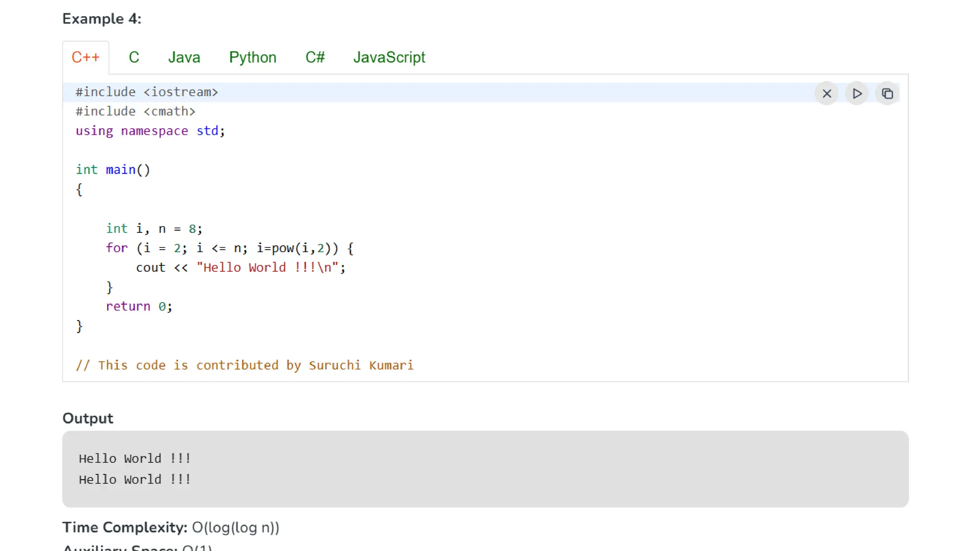The width and height of the screenshot is (980, 551).
Task: Run the code with play icon
Action: (857, 94)
